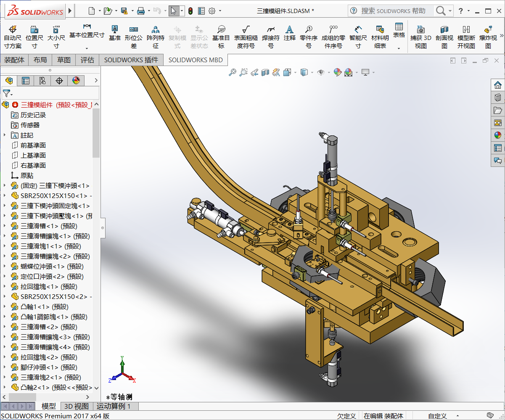Select 前基準面 plane in the tree
This screenshot has width=505, height=420.
[33, 145]
